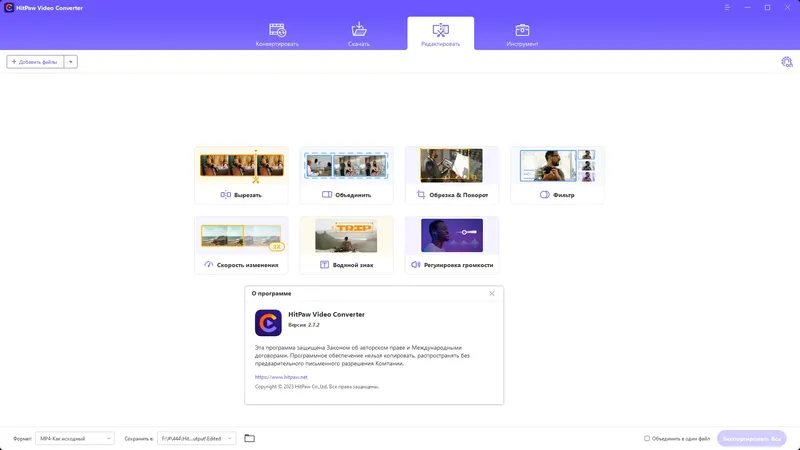
Task: Click the Вырезать filmstrip thumbnail
Action: point(241,165)
